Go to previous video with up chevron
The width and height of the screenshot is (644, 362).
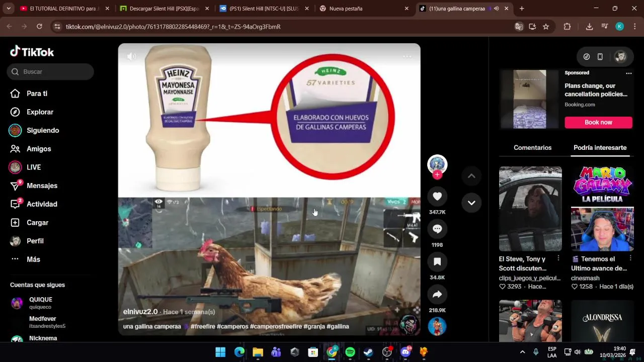pyautogui.click(x=471, y=176)
